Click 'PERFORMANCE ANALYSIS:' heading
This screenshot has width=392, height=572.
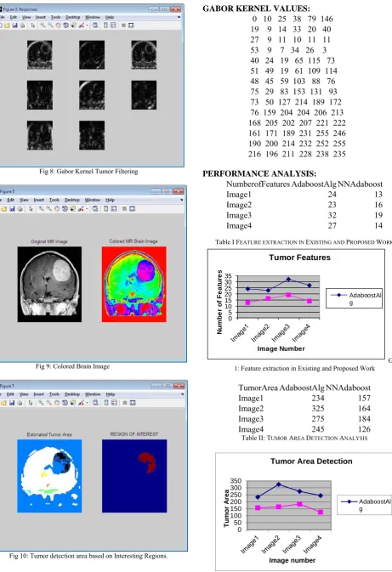click(x=259, y=173)
